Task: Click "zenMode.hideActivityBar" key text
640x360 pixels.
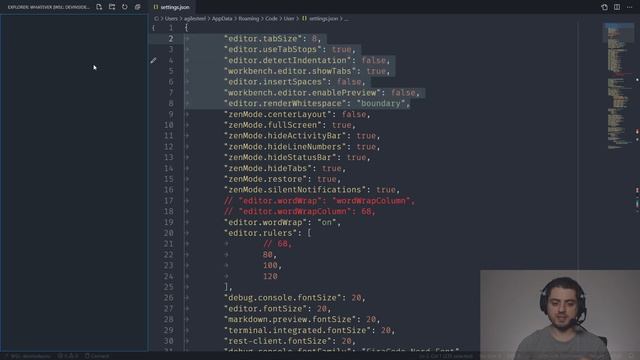Action: point(287,136)
